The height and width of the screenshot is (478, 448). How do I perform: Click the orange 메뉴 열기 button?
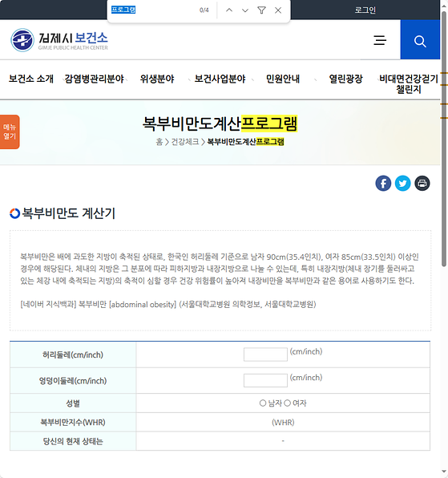point(10,132)
